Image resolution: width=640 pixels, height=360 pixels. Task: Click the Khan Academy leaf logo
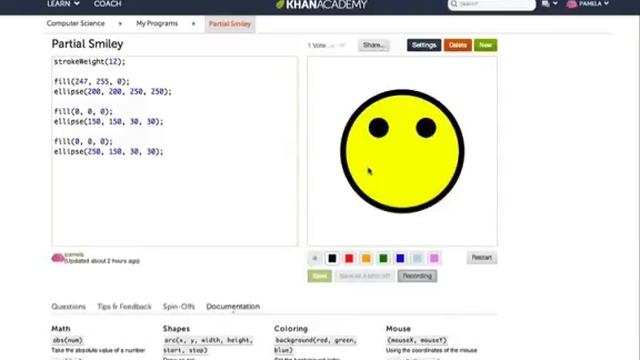coord(280,4)
